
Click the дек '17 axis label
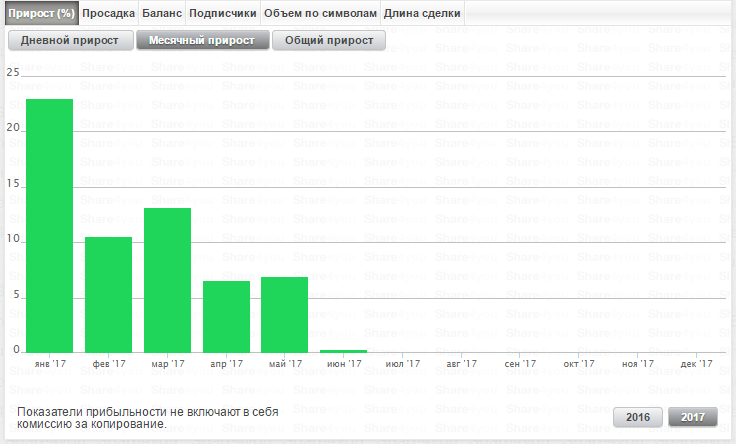pyautogui.click(x=697, y=364)
